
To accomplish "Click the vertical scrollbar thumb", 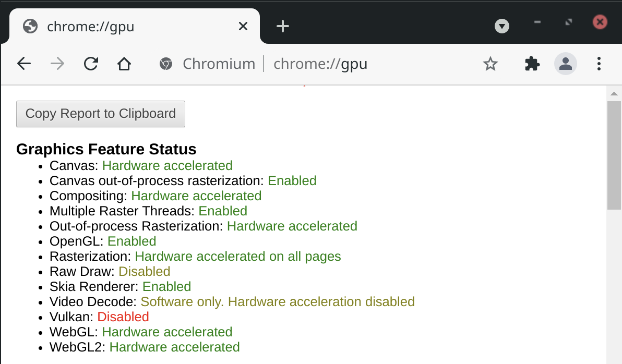I will (x=614, y=155).
